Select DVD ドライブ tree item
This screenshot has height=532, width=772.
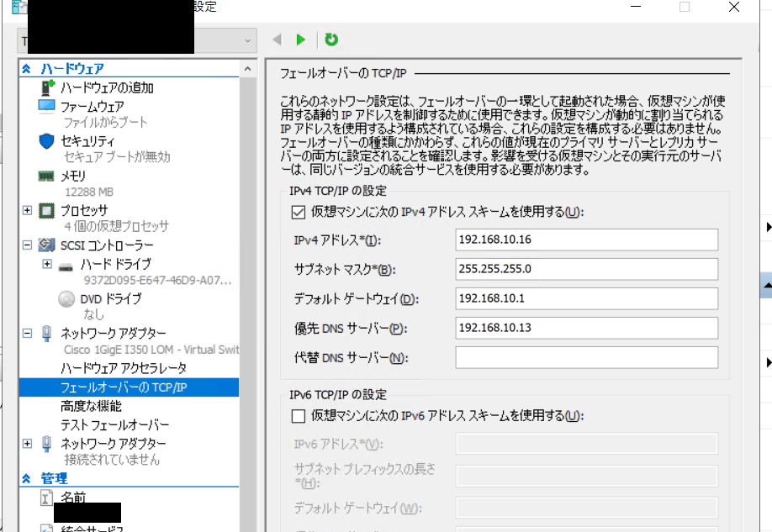click(111, 298)
